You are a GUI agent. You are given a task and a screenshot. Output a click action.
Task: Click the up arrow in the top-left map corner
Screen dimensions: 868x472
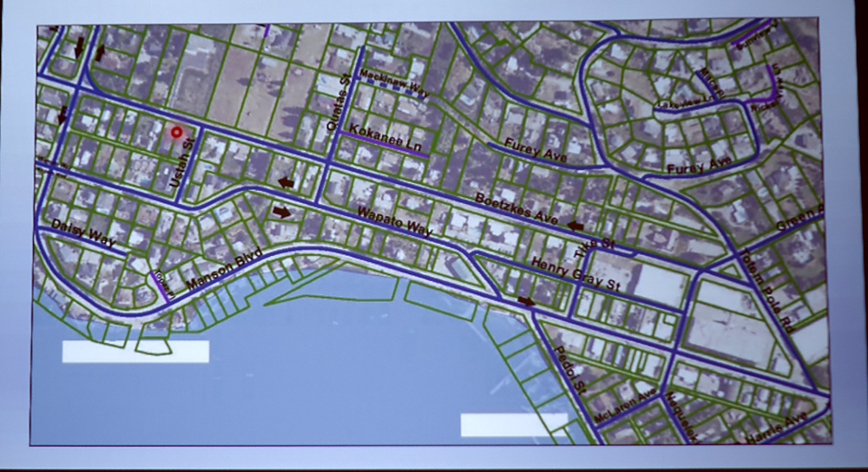tap(100, 53)
